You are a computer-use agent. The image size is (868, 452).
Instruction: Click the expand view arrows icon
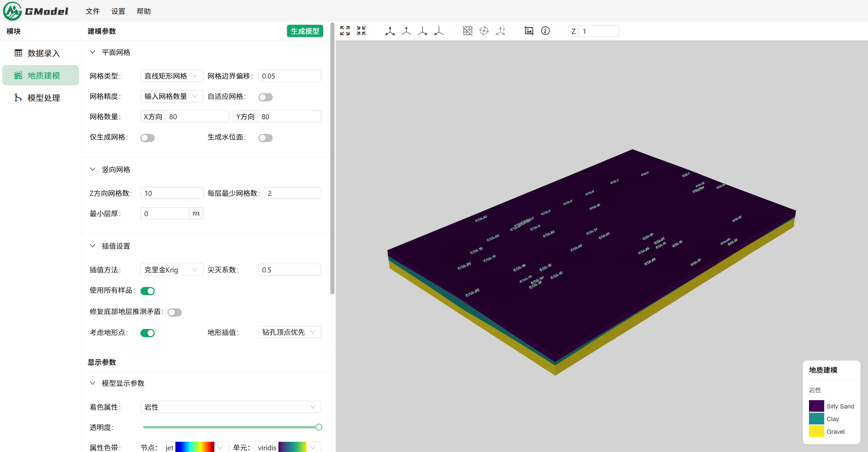(345, 31)
